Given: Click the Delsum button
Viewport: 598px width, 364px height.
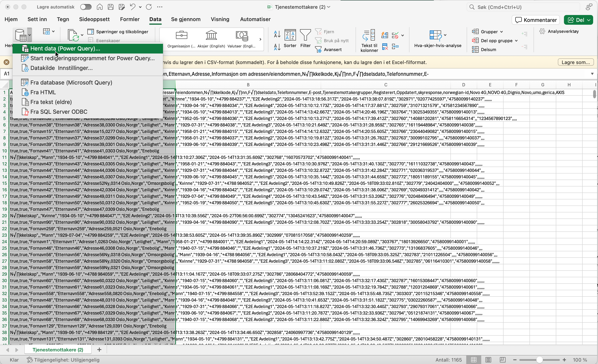Looking at the screenshot, I should [x=484, y=49].
